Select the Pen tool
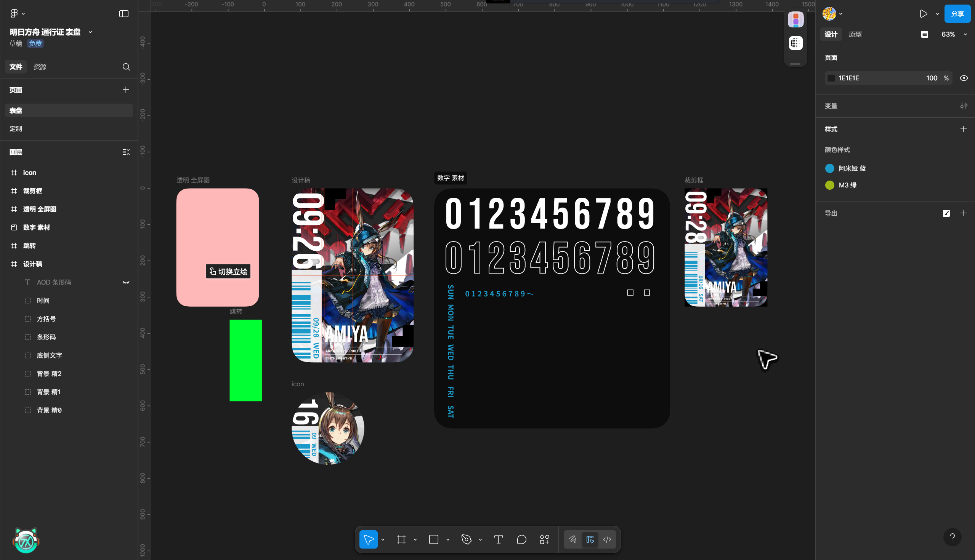This screenshot has height=560, width=975. [466, 539]
